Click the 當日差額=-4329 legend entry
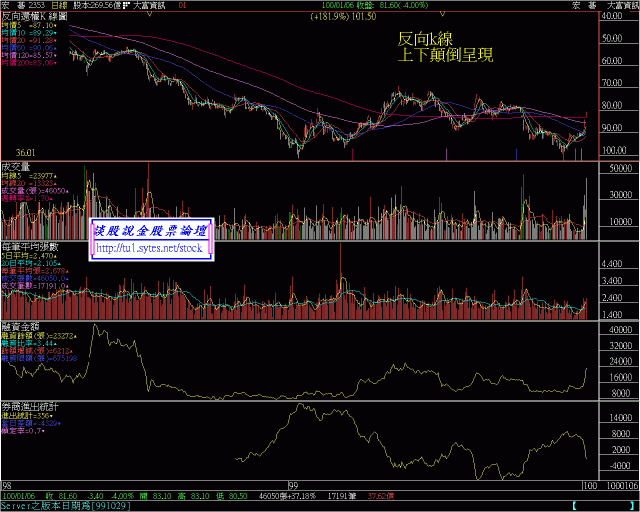640x512 pixels. click(x=31, y=423)
